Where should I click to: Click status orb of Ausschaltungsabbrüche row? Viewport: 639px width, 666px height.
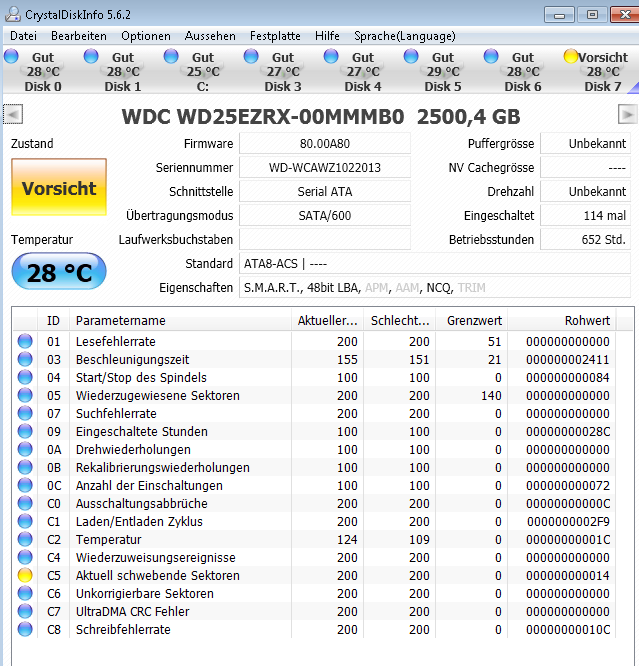click(x=25, y=503)
